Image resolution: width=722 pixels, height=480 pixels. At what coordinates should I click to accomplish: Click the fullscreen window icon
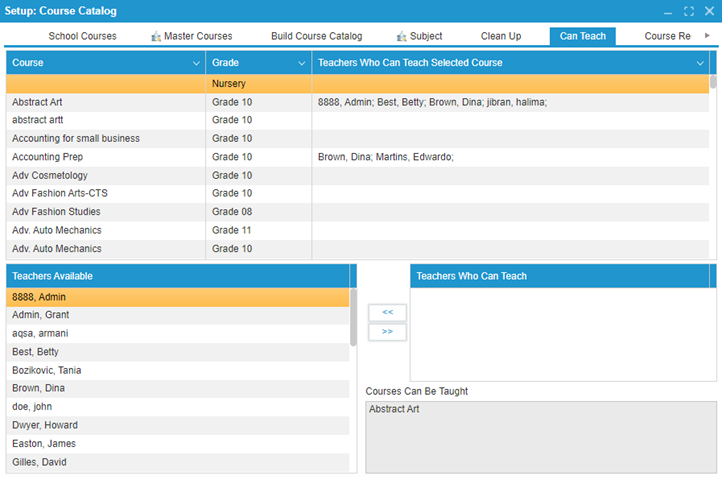(x=689, y=11)
